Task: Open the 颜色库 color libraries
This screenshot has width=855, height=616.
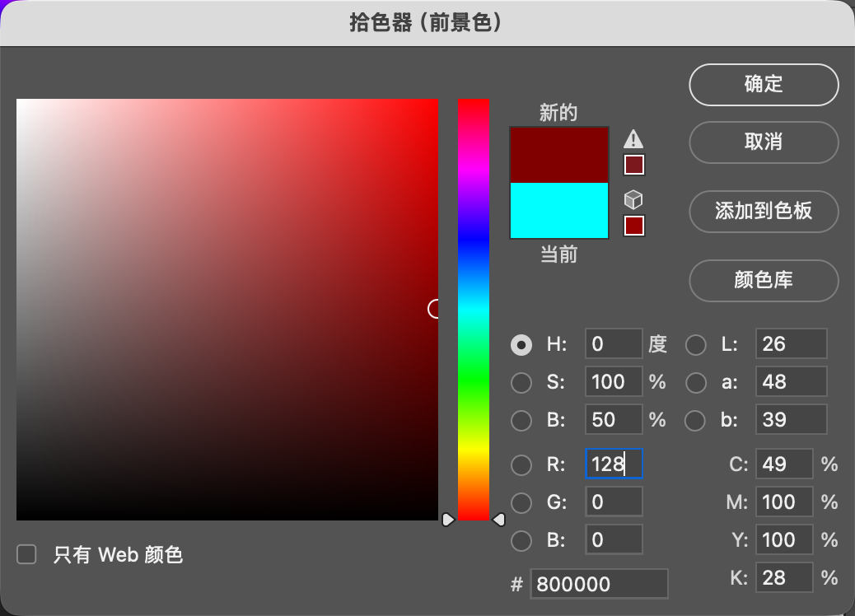Action: (x=764, y=280)
